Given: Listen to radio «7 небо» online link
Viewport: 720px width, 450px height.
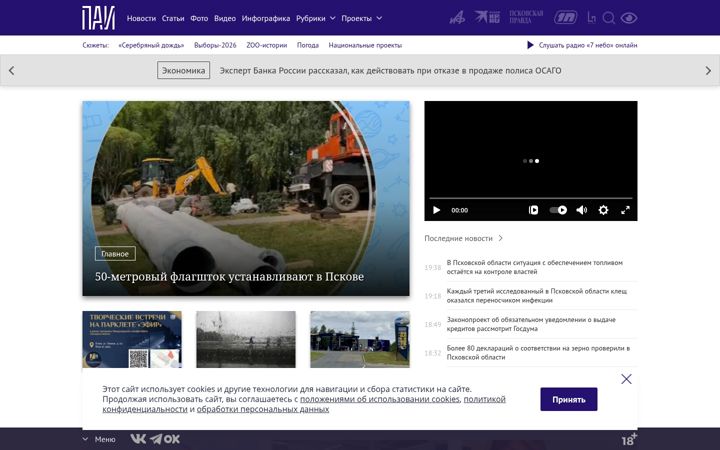Looking at the screenshot, I should [588, 45].
